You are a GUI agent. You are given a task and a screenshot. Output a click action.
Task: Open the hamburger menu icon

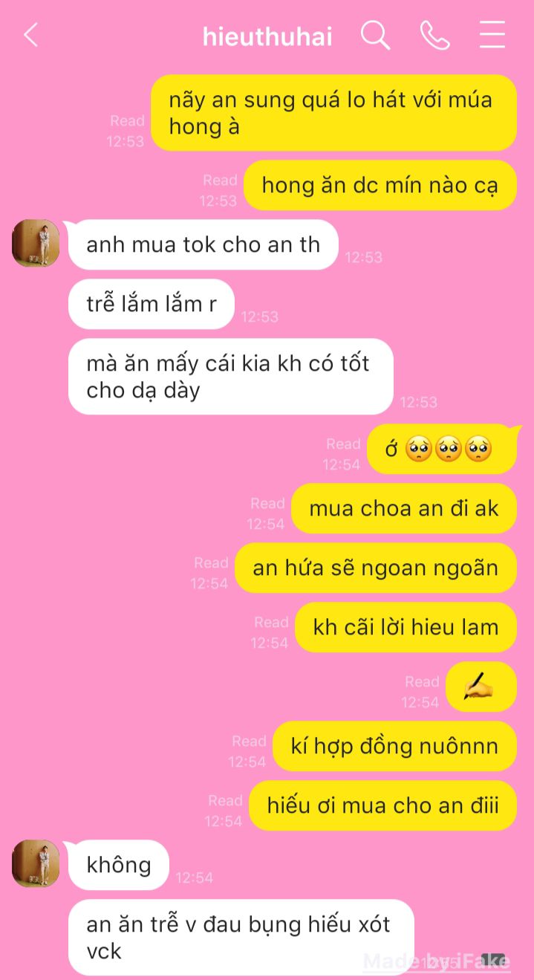click(492, 35)
